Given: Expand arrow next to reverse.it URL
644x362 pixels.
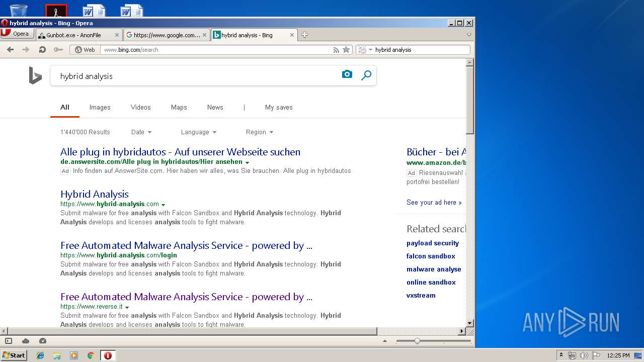Looking at the screenshot, I should pyautogui.click(x=127, y=307).
